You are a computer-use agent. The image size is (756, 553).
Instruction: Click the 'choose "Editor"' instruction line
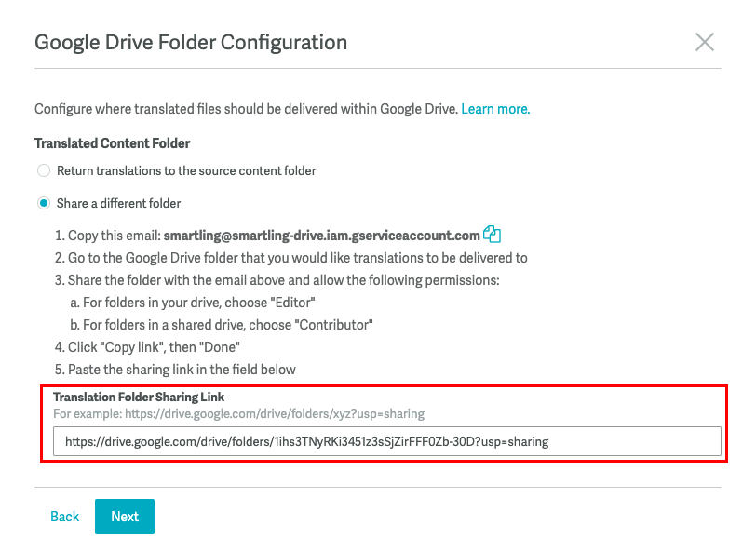193,303
